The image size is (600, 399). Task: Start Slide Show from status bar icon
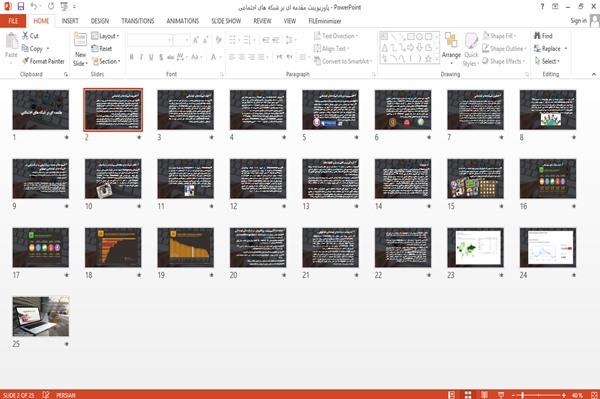pyautogui.click(x=501, y=395)
